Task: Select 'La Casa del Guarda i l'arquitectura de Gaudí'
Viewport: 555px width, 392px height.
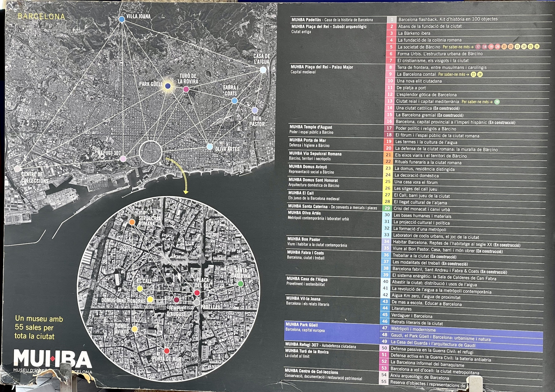Action: [433, 344]
